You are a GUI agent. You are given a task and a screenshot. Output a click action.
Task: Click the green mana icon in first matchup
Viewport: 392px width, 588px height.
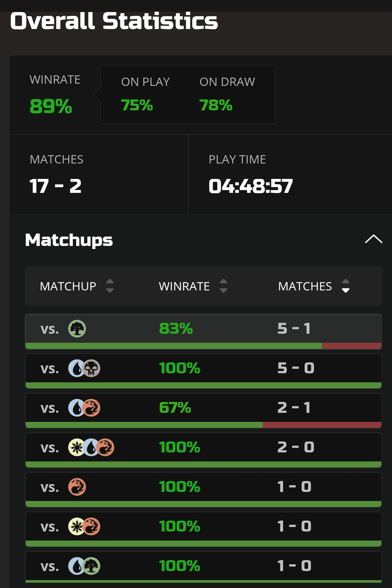tap(77, 329)
